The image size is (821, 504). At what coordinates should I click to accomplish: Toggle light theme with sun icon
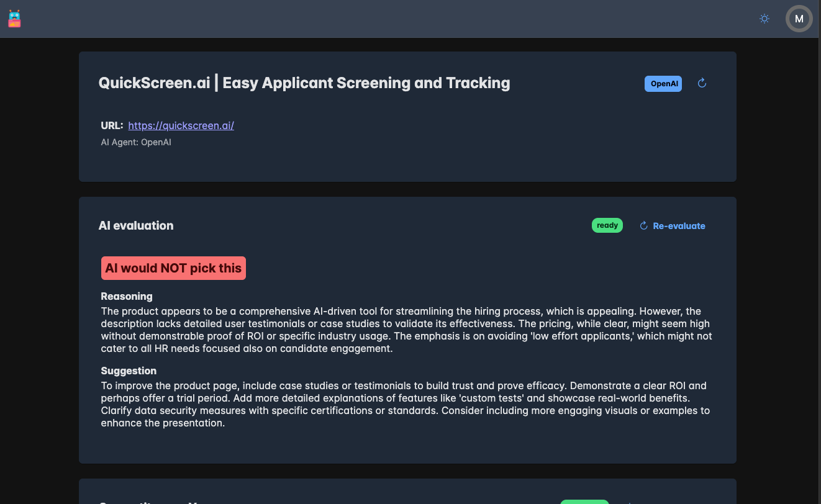tap(764, 19)
